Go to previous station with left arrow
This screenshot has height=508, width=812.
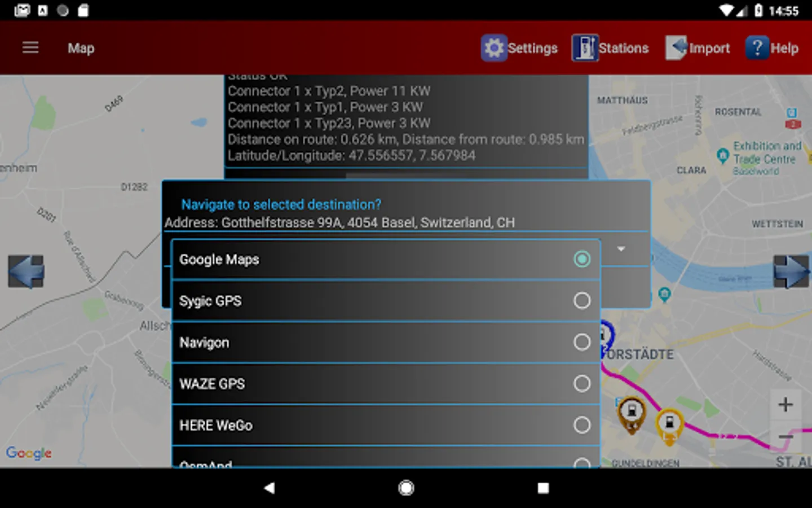26,271
